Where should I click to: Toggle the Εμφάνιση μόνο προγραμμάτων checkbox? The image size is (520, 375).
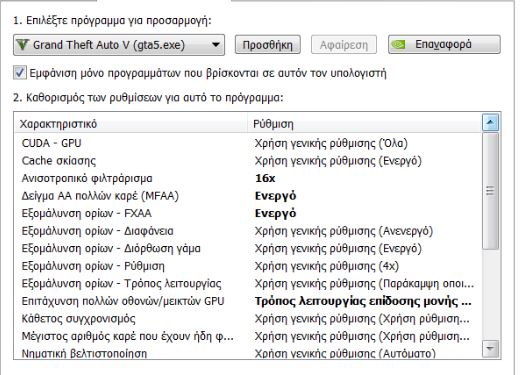coord(20,73)
